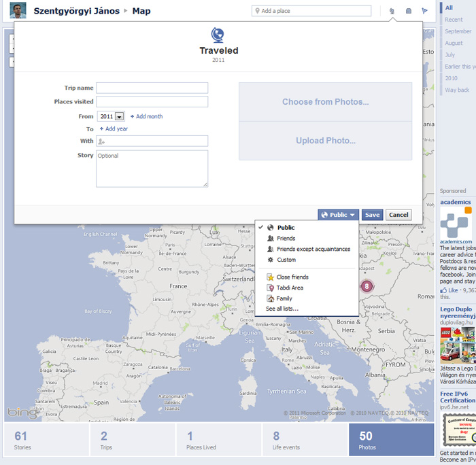
Task: Select Friends in privacy menu
Action: point(307,238)
